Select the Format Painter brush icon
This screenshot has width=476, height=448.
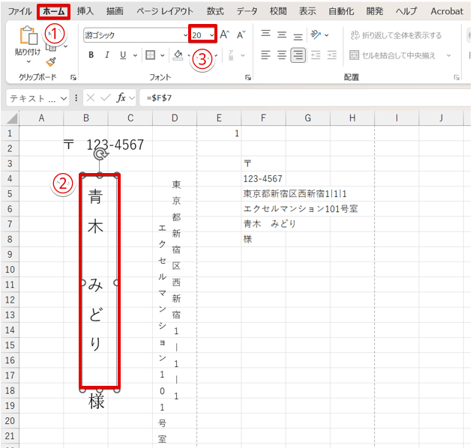(x=51, y=62)
